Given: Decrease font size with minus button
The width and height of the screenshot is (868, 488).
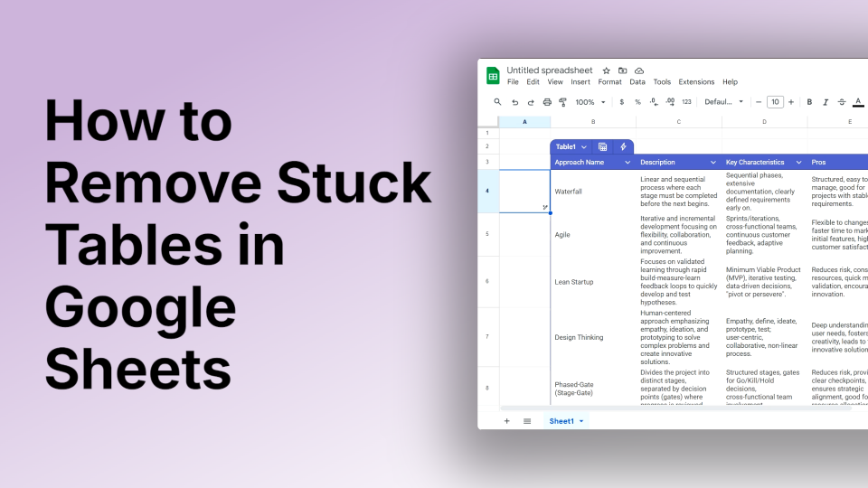Looking at the screenshot, I should 759,102.
